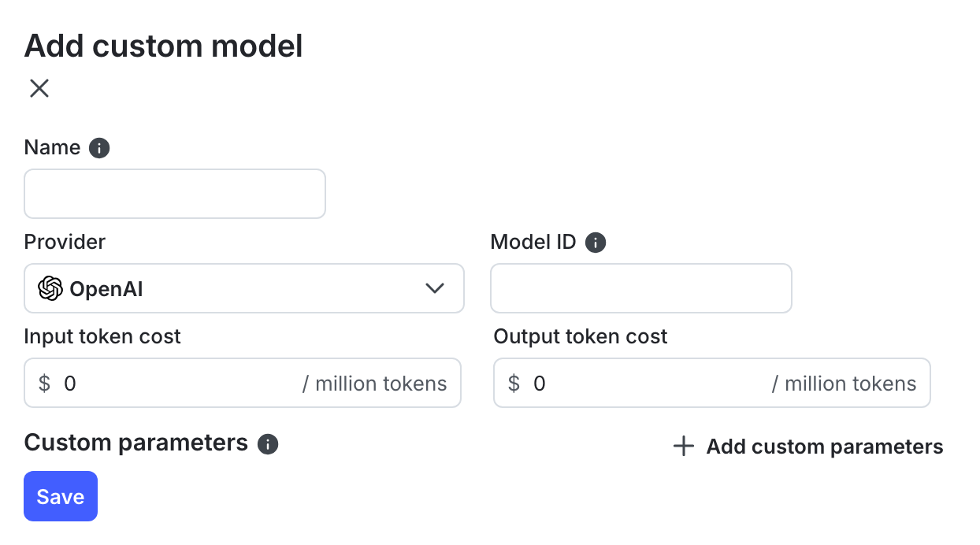
Task: Click the Custom parameters info icon
Action: pos(268,444)
